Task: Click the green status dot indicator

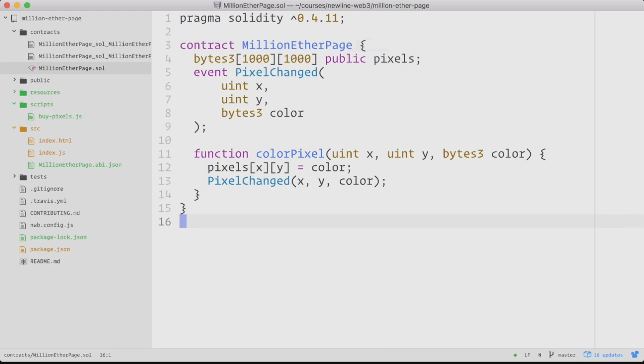Action: point(515,355)
